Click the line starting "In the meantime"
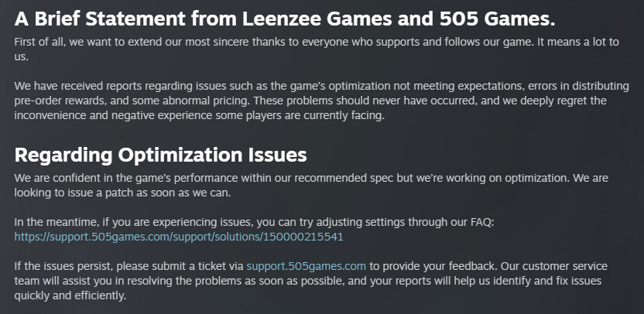This screenshot has width=644, height=314. click(254, 223)
